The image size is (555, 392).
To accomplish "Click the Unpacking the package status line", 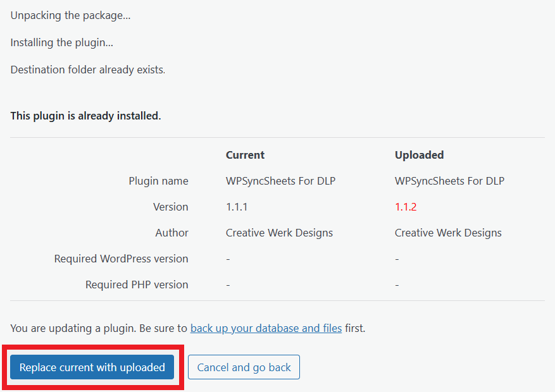I will (70, 16).
